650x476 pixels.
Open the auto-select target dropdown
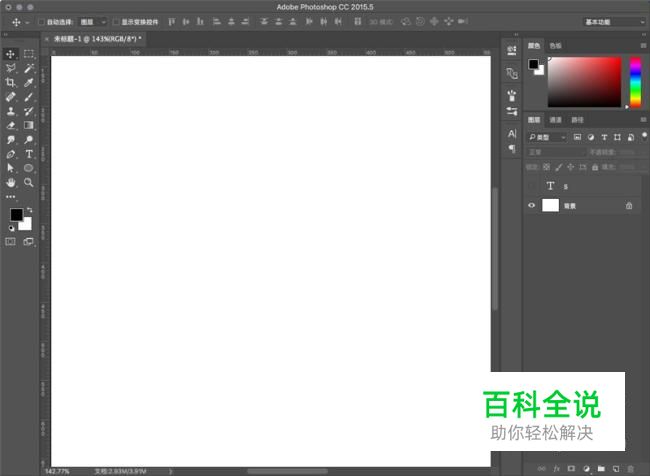pos(93,22)
